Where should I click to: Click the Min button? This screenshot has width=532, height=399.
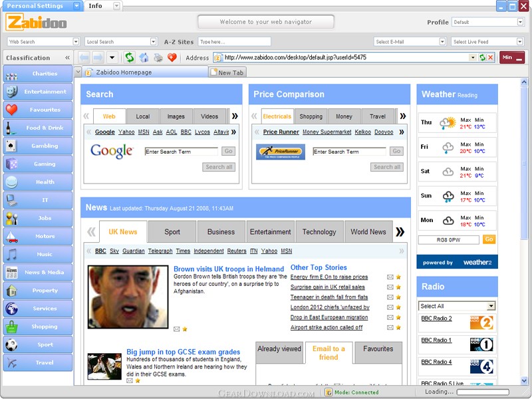[x=512, y=57]
